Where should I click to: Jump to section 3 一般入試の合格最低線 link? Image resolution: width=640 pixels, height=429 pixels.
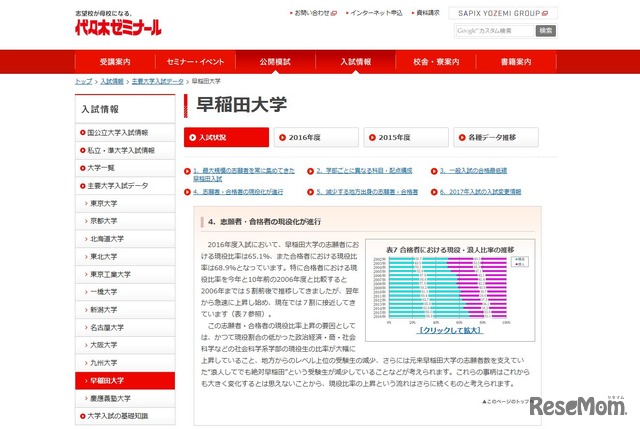pyautogui.click(x=473, y=171)
